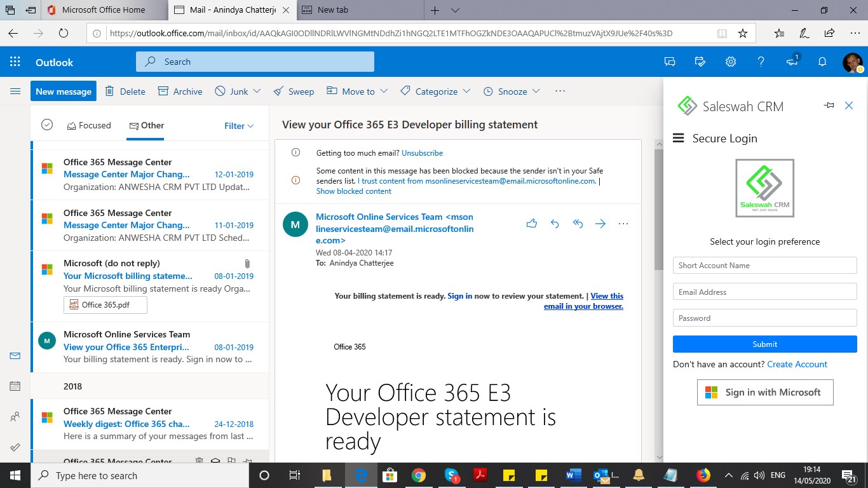Open the Office app launcher waffle
The width and height of the screenshot is (868, 488).
[x=15, y=62]
